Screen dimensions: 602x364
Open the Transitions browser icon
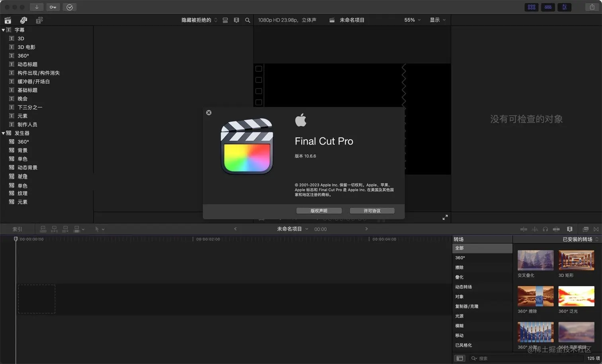(596, 229)
